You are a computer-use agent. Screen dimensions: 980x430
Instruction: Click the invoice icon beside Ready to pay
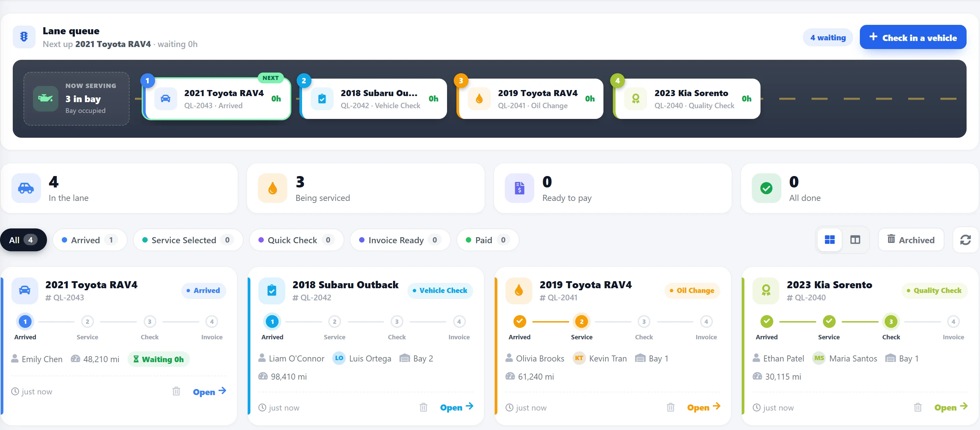[519, 188]
